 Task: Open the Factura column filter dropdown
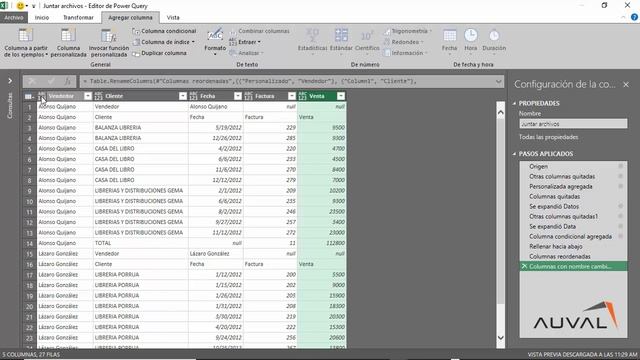(291, 96)
